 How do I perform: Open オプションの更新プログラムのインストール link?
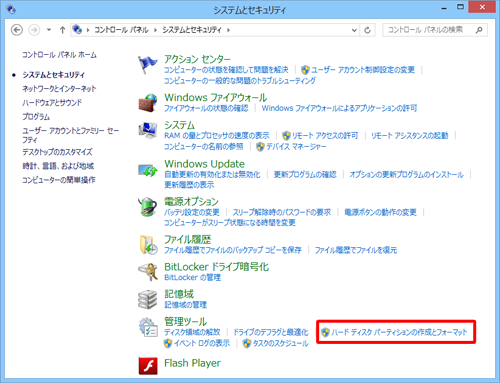[406, 174]
